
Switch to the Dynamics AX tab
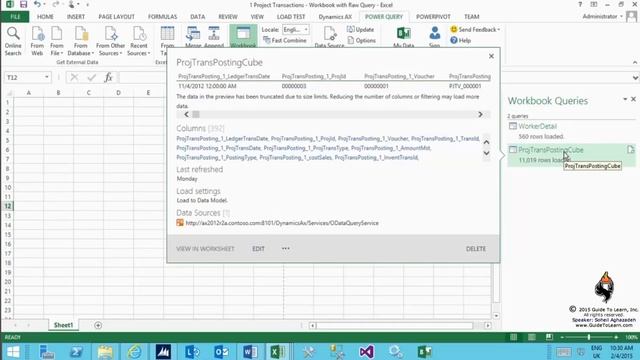pos(335,17)
